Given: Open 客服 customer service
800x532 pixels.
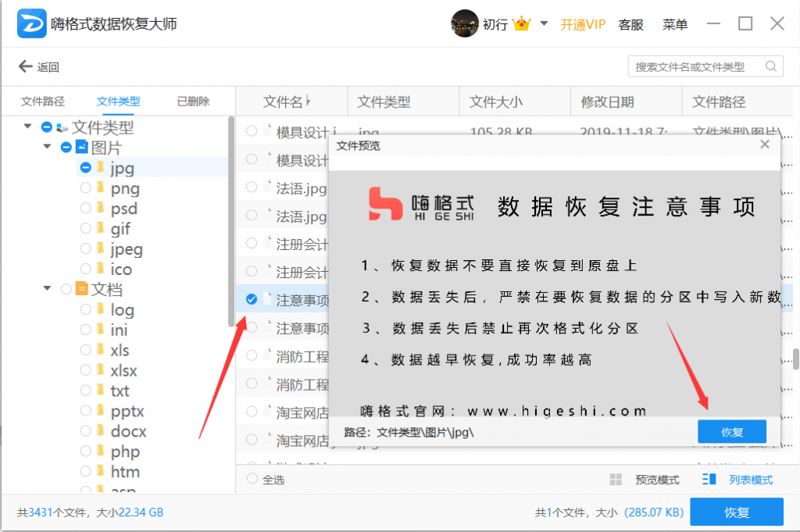Looking at the screenshot, I should [630, 24].
